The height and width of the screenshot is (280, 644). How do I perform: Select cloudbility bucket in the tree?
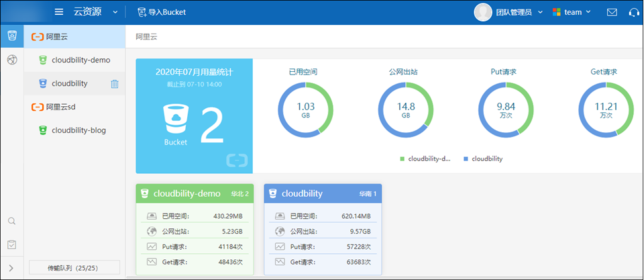pyautogui.click(x=74, y=83)
